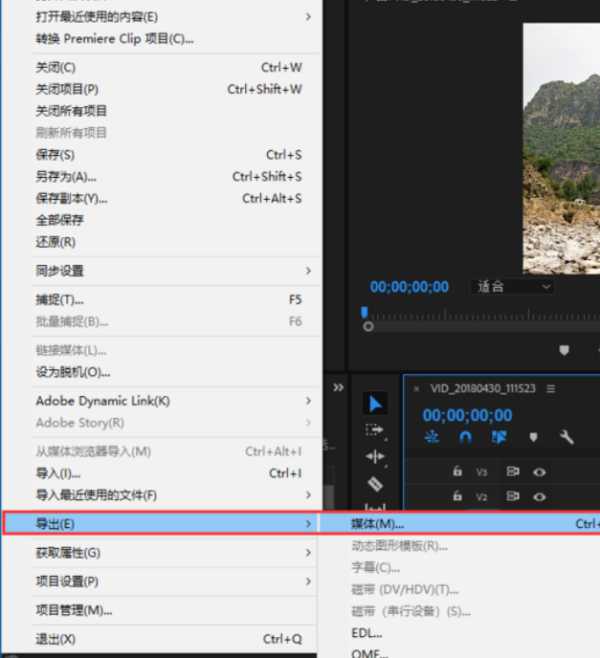Select the V2 track target label
Viewport: 600px width, 658px height.
pyautogui.click(x=482, y=497)
